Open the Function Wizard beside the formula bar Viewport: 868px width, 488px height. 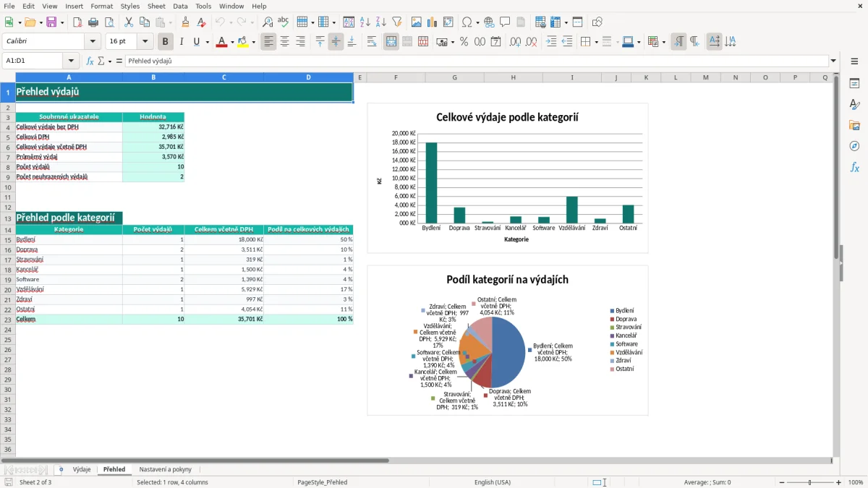(90, 61)
